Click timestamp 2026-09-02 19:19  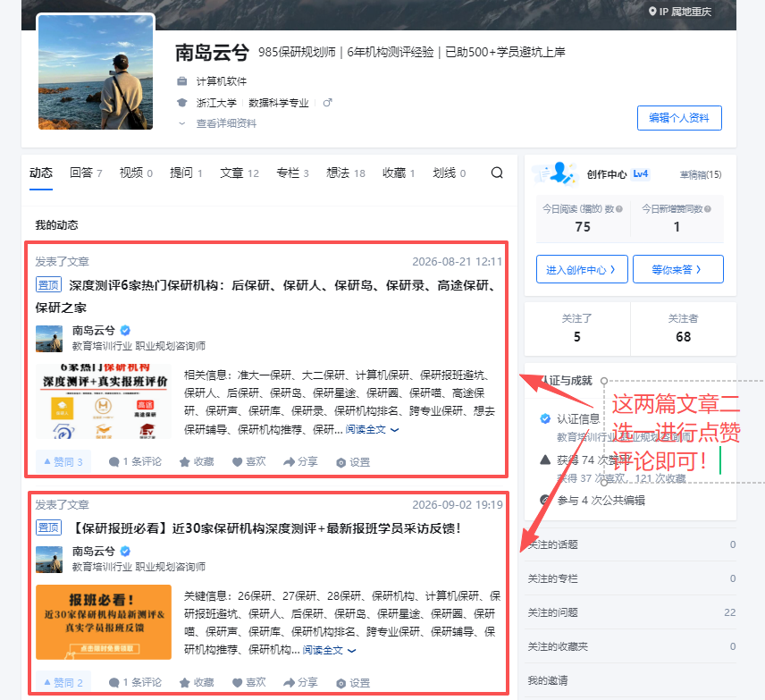point(458,505)
